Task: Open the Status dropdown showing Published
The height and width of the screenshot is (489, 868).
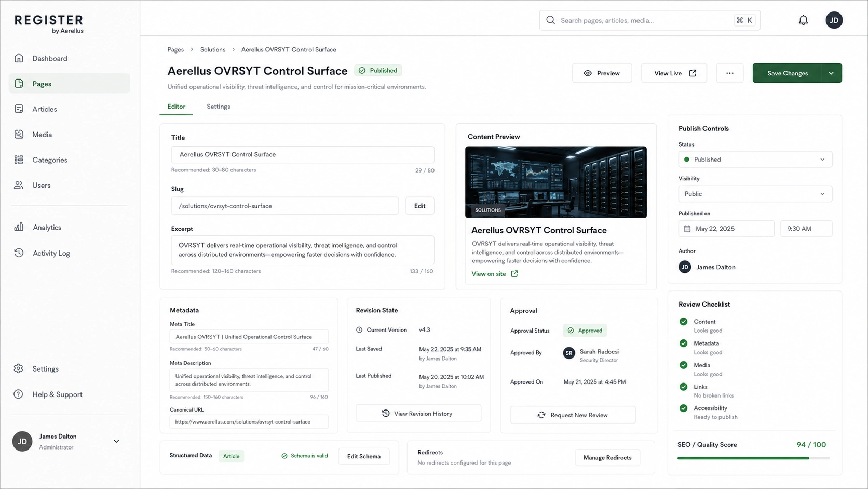Action: tap(755, 160)
